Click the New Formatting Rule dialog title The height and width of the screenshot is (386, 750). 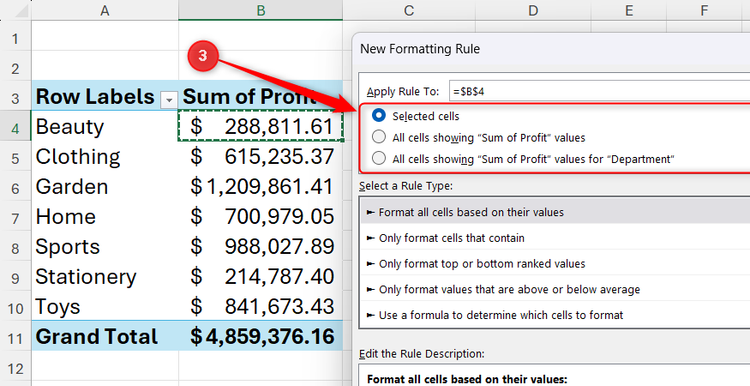click(x=420, y=49)
